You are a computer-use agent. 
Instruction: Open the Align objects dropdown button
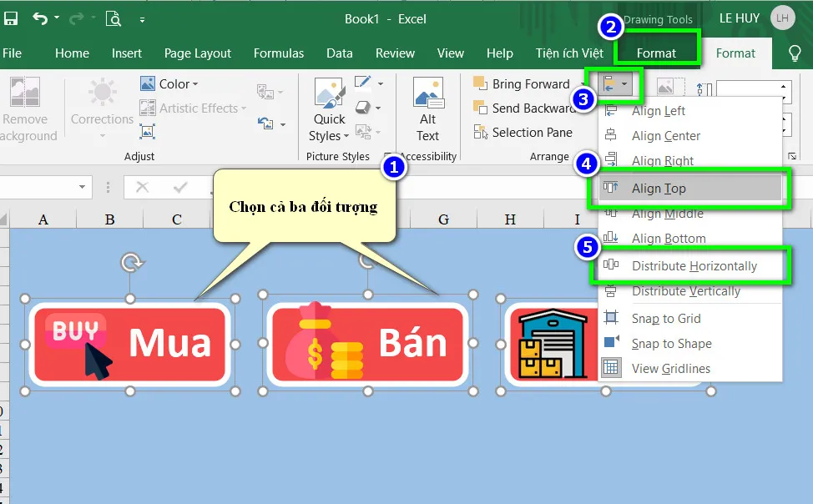click(615, 84)
